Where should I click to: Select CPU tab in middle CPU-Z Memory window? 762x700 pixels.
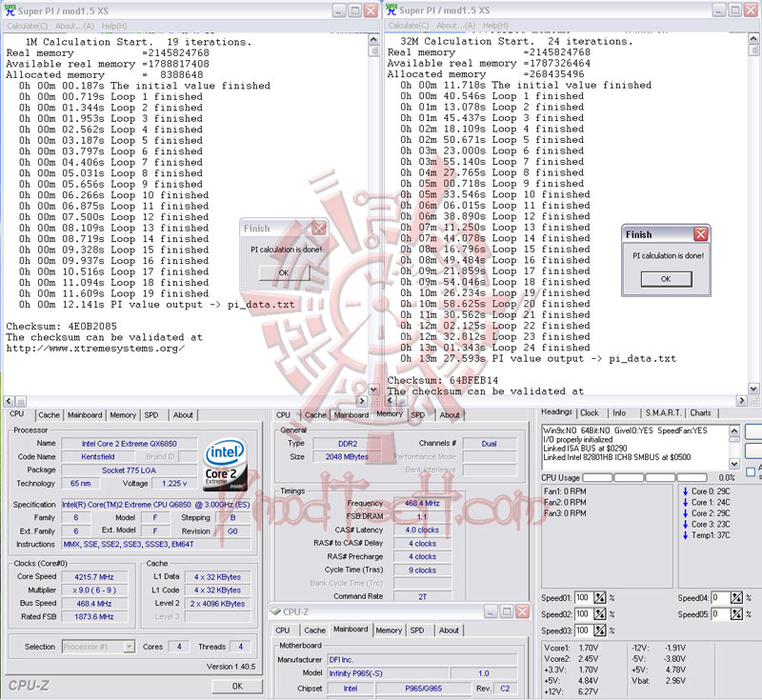click(283, 415)
